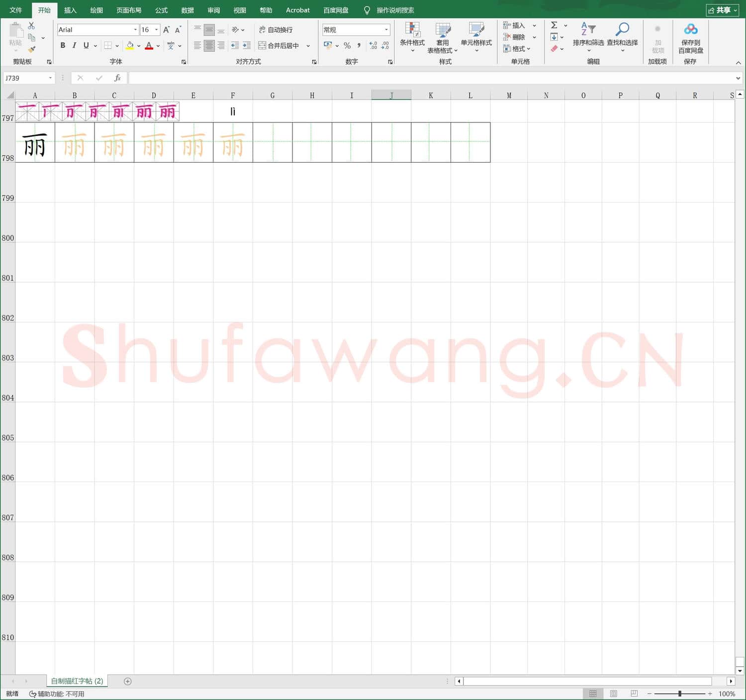Toggle italic formatting

click(x=74, y=45)
